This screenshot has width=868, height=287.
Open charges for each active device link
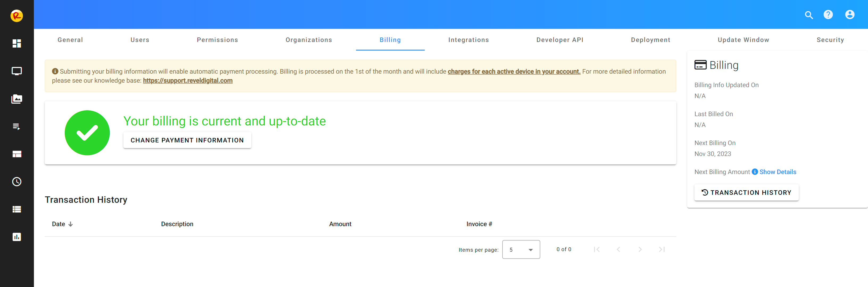(x=514, y=71)
